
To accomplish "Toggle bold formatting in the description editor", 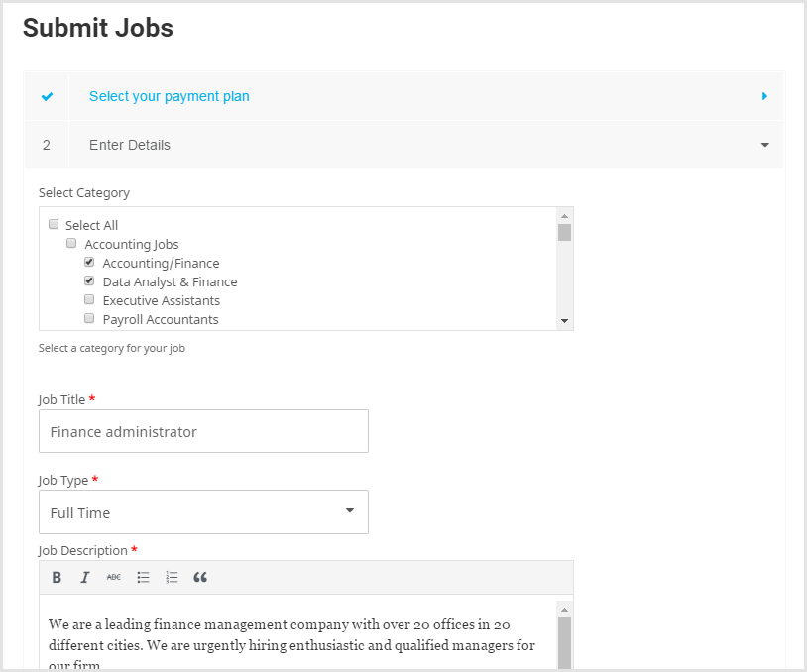I will pos(57,577).
